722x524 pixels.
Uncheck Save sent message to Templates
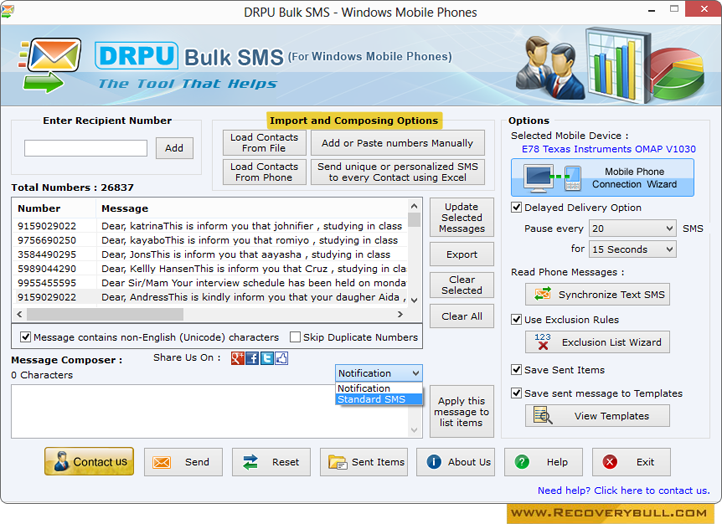517,393
